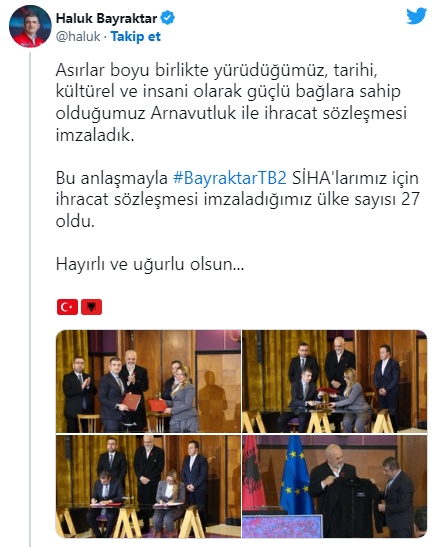Open the bottom-left seated signing photo
The width and height of the screenshot is (435, 547).
coord(148,486)
